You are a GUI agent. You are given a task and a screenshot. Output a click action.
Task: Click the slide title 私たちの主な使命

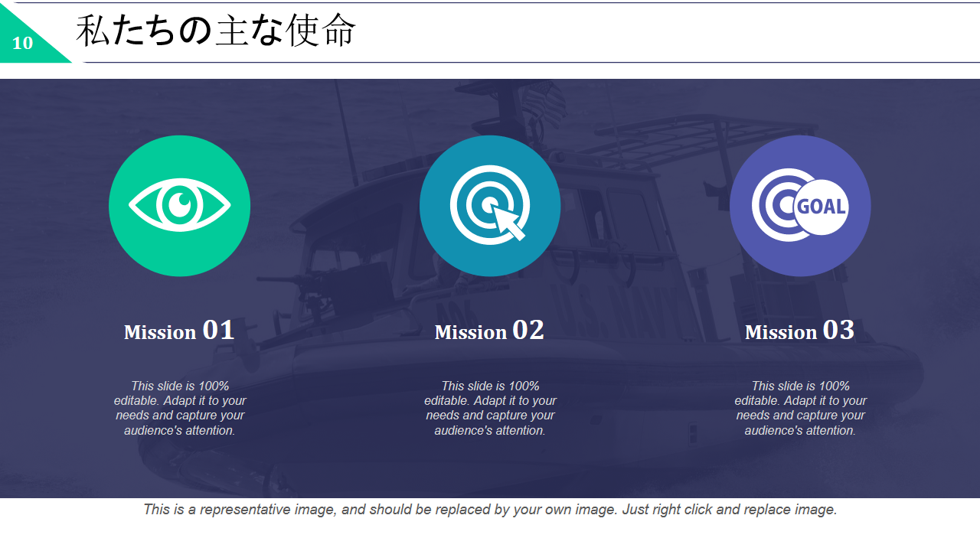point(216,31)
